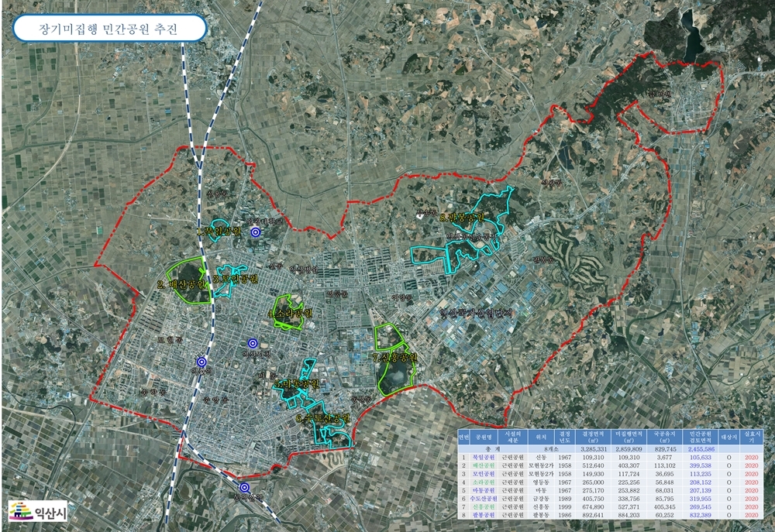The width and height of the screenshot is (775, 532).
Task: Click the O mark in 북일공원 row
Action: tap(728, 458)
